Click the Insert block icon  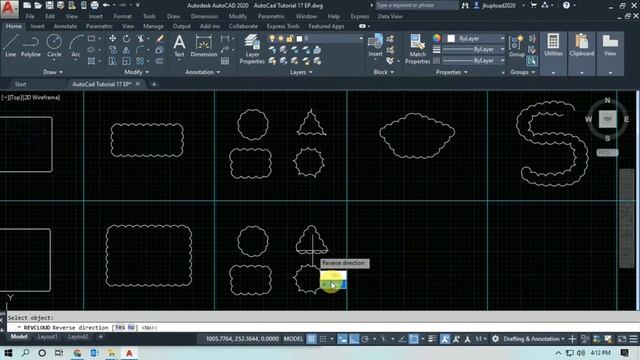click(x=375, y=45)
